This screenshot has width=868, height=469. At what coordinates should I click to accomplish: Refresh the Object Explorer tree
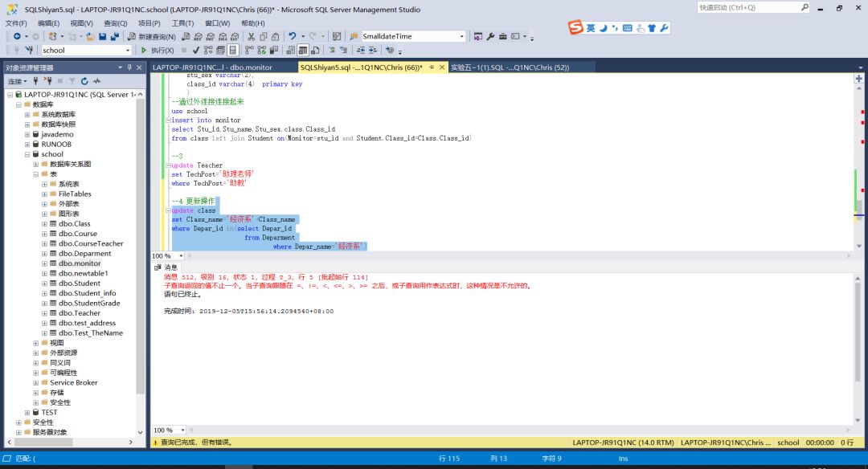point(84,81)
